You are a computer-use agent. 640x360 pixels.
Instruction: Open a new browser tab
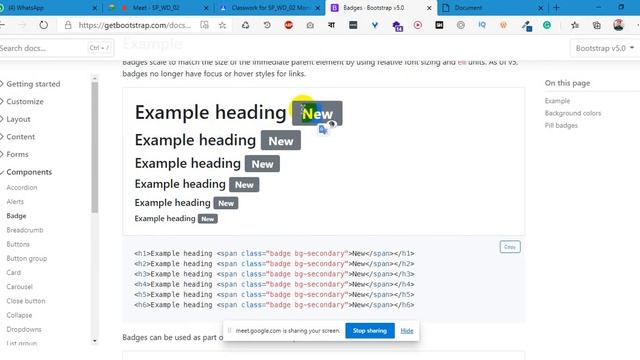556,8
